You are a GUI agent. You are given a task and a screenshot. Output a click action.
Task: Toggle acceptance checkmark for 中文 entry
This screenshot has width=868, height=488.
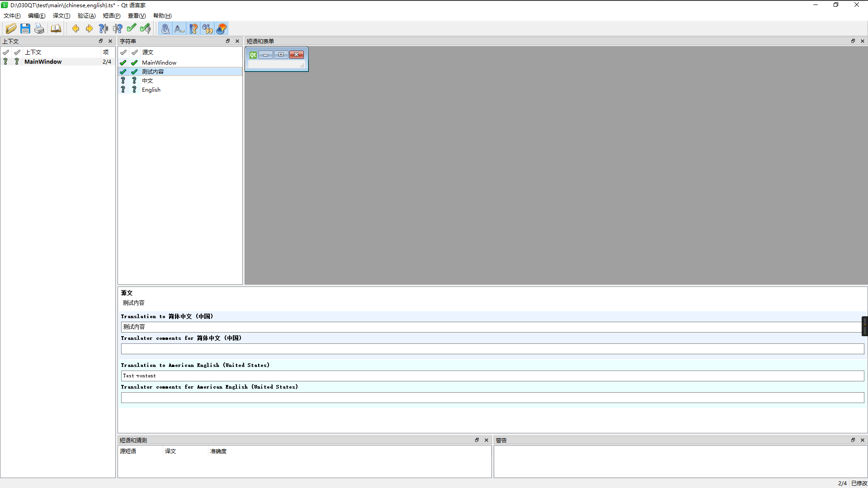coord(123,80)
